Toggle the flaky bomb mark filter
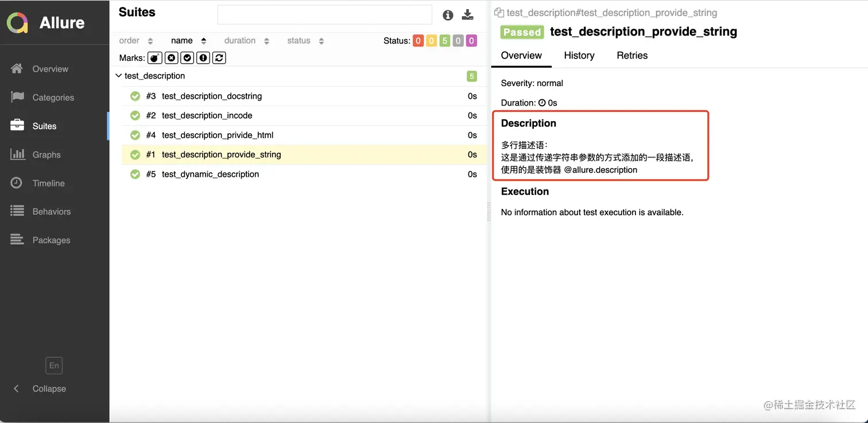This screenshot has width=868, height=423. pos(155,58)
